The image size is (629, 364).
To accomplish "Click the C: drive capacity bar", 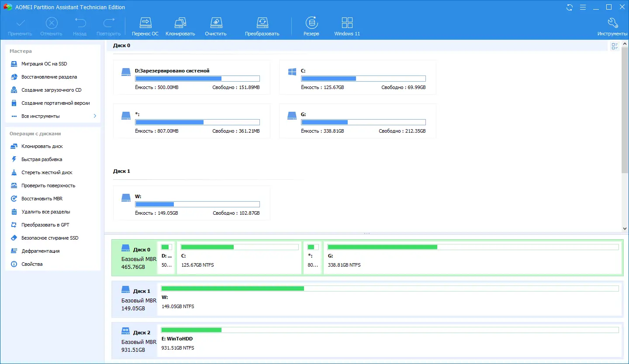I will (363, 79).
